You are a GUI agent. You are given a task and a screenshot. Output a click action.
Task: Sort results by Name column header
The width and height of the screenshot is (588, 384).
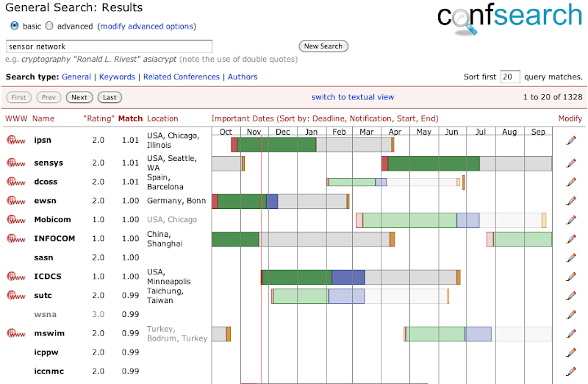[43, 118]
